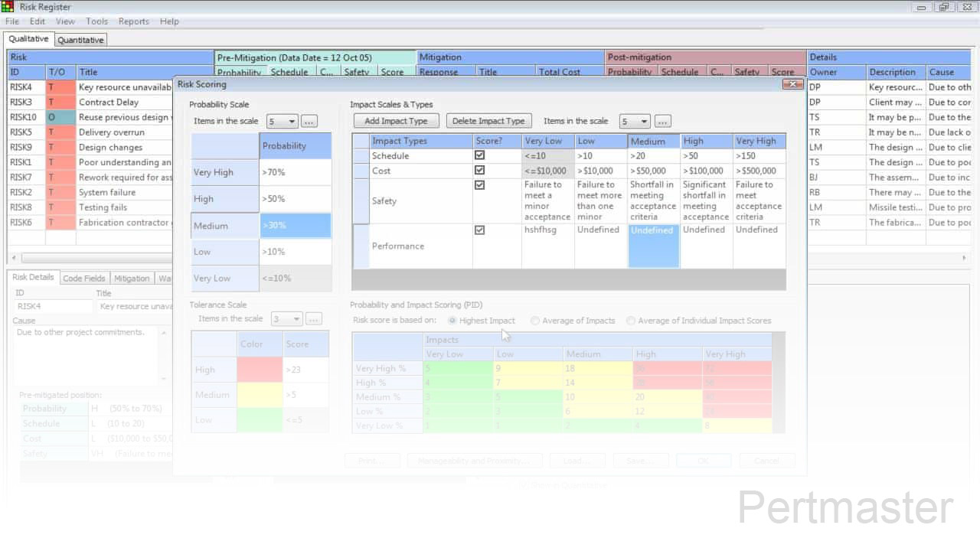Switch to the Quantitative tab
980x551 pixels.
tap(80, 40)
